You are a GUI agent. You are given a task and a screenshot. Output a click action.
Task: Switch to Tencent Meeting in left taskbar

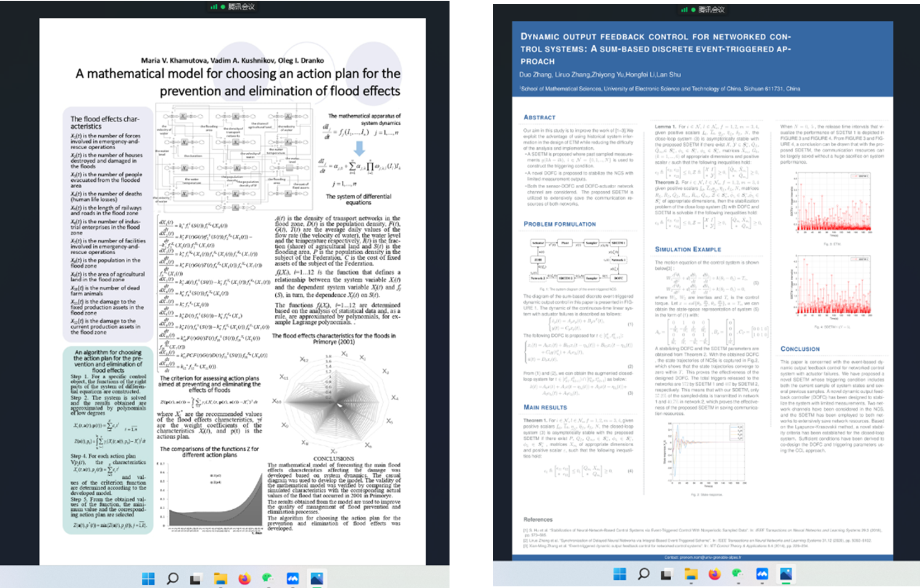coord(292,579)
